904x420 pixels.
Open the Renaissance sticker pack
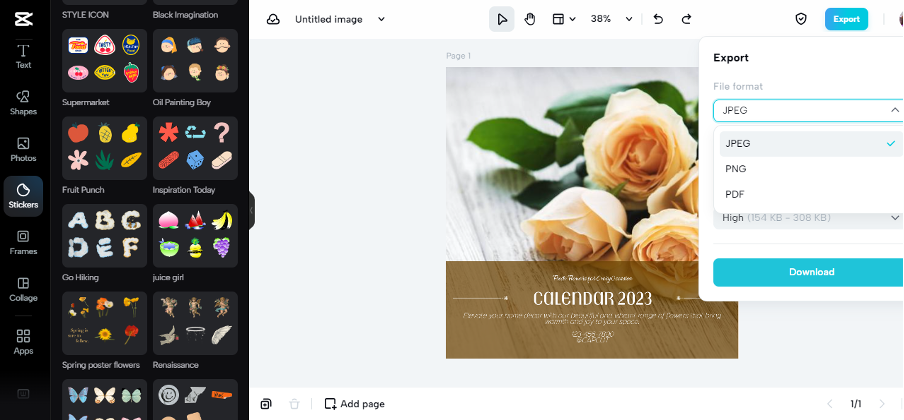coord(195,323)
